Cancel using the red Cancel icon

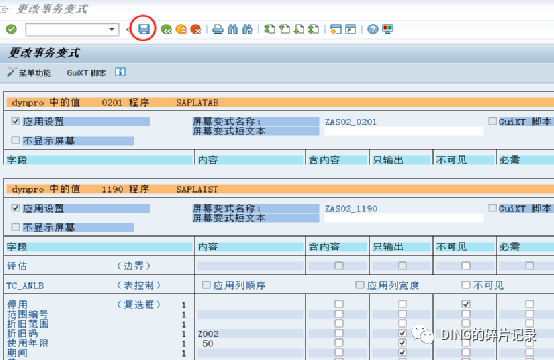pyautogui.click(x=196, y=29)
